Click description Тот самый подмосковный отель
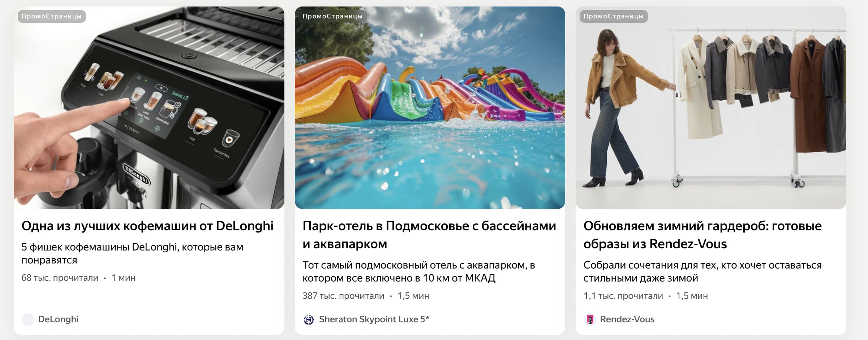 [x=419, y=271]
